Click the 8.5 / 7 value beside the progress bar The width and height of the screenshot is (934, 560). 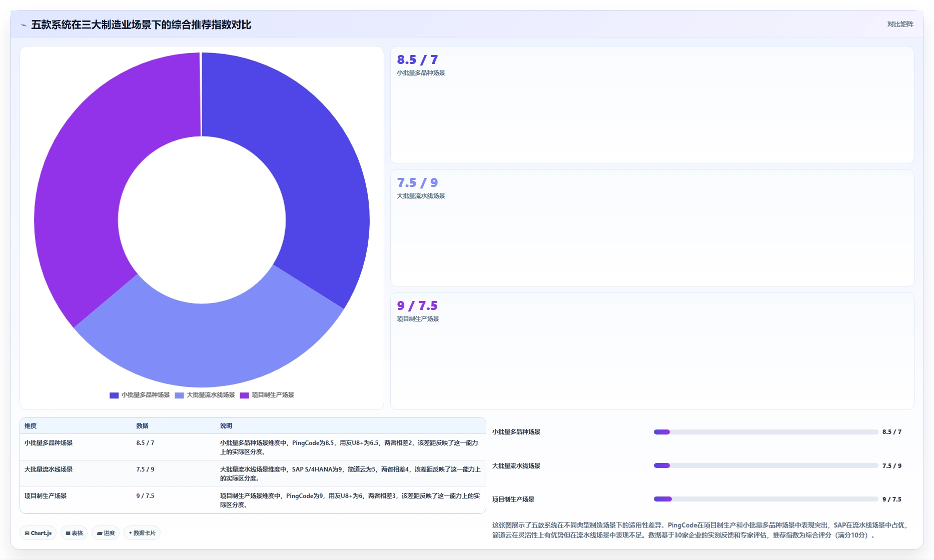pos(892,432)
